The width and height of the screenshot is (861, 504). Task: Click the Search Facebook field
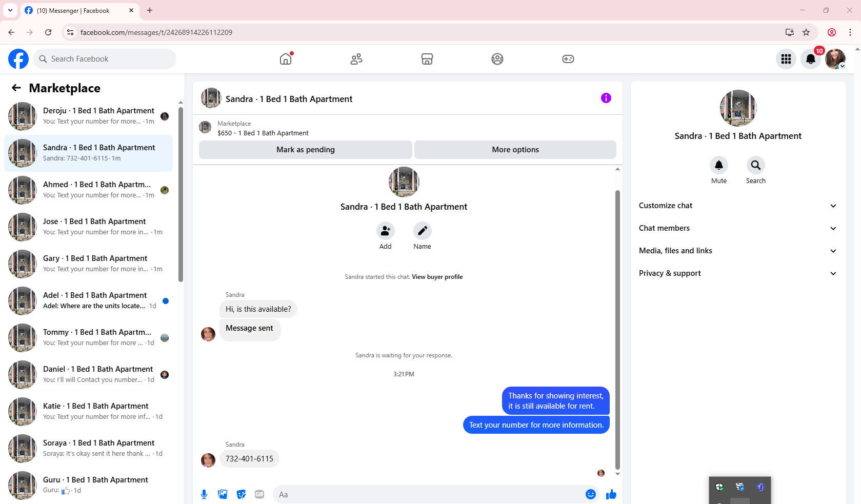click(105, 59)
